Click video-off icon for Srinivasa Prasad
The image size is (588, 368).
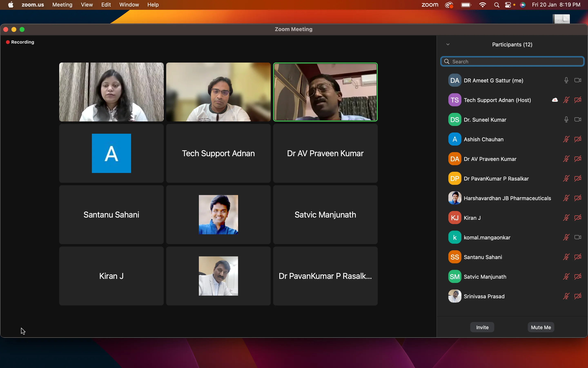578,296
